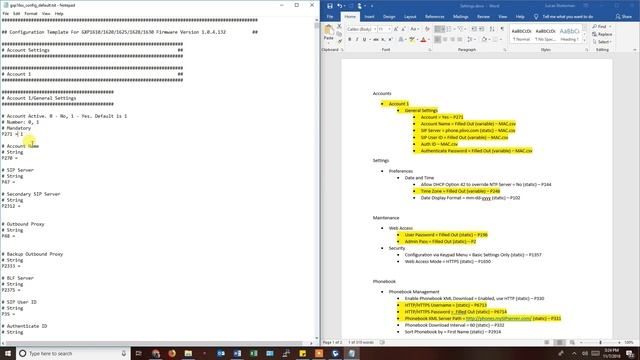This screenshot has width=640, height=360.
Task: Open Firefox from taskbar
Action: [172, 353]
